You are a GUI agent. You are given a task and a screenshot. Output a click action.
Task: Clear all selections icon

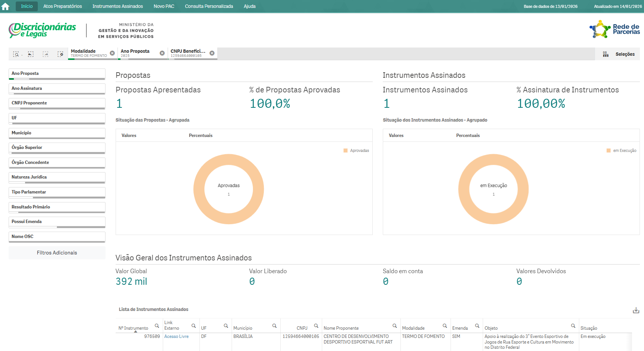[x=60, y=54]
